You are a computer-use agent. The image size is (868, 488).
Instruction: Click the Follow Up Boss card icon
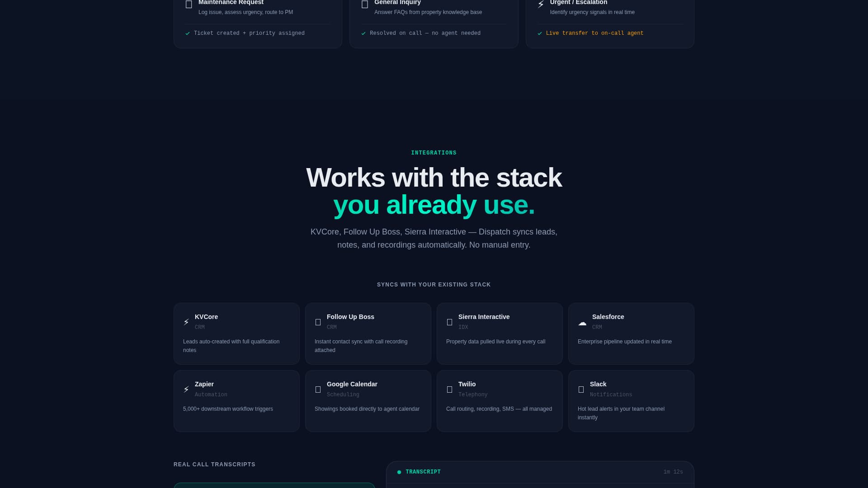pos(318,322)
